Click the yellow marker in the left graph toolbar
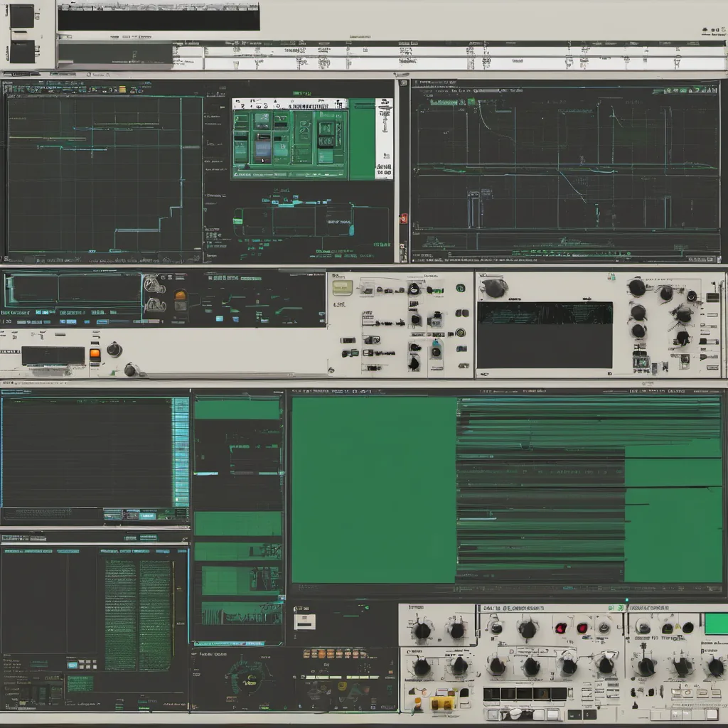 (122, 90)
